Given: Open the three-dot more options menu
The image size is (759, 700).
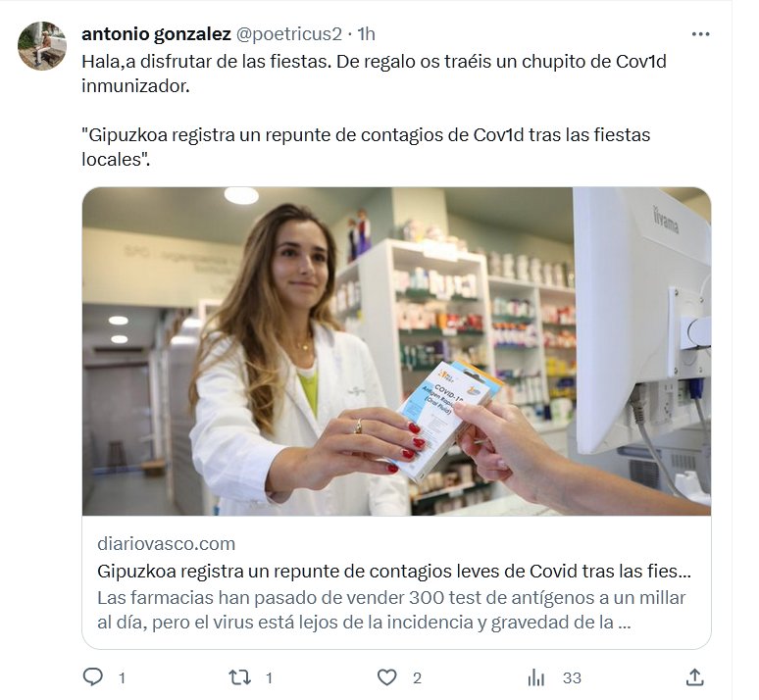Looking at the screenshot, I should (x=700, y=34).
